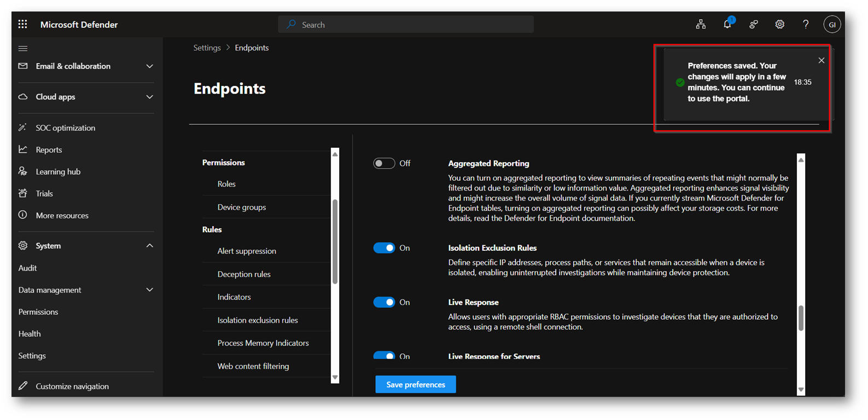Click the Trials gift icon
Screen dimensions: 868x420
[23, 193]
